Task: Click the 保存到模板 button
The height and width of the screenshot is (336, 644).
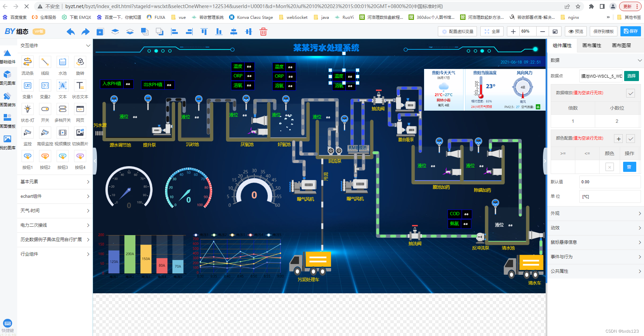Action: 603,32
